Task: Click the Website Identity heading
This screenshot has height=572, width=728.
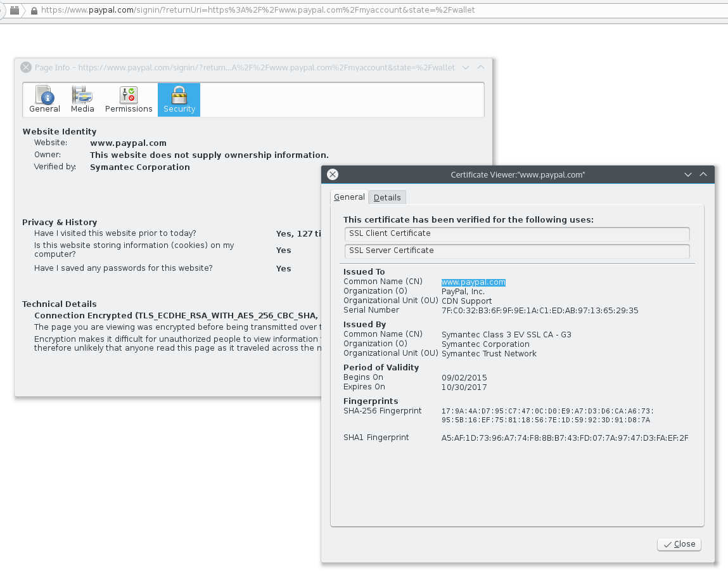Action: tap(60, 131)
